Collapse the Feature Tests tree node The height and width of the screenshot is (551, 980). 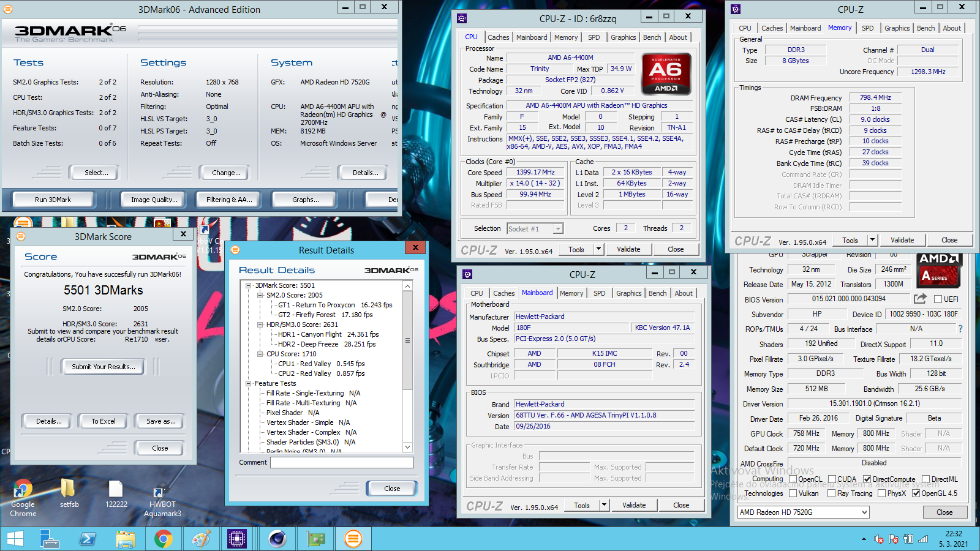point(249,383)
